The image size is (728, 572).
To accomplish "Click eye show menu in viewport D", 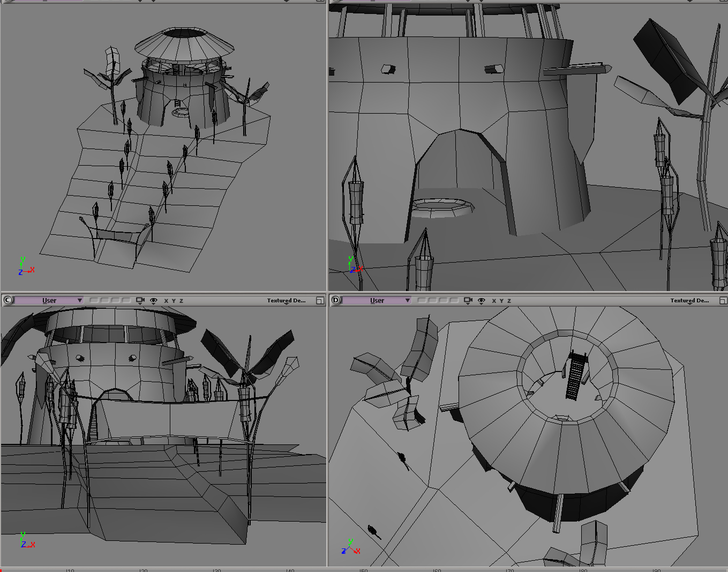I will (482, 301).
